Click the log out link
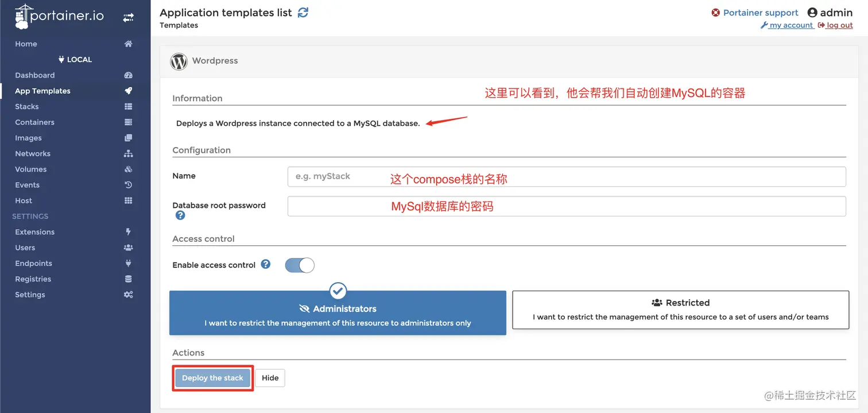Viewport: 868px width, 413px height. pos(835,25)
